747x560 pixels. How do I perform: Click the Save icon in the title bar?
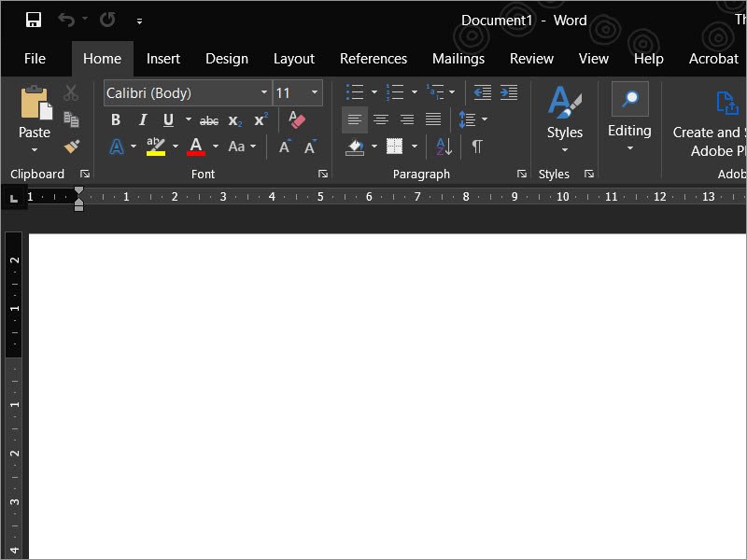(x=34, y=20)
